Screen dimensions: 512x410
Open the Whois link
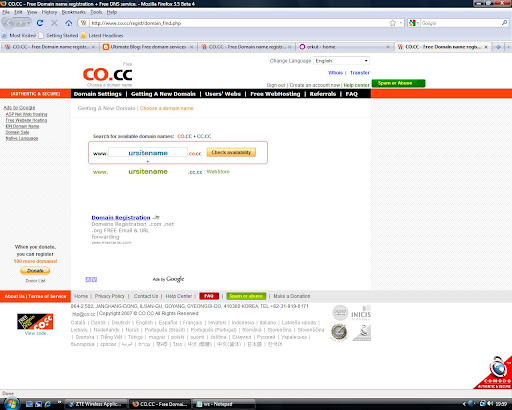tap(335, 73)
